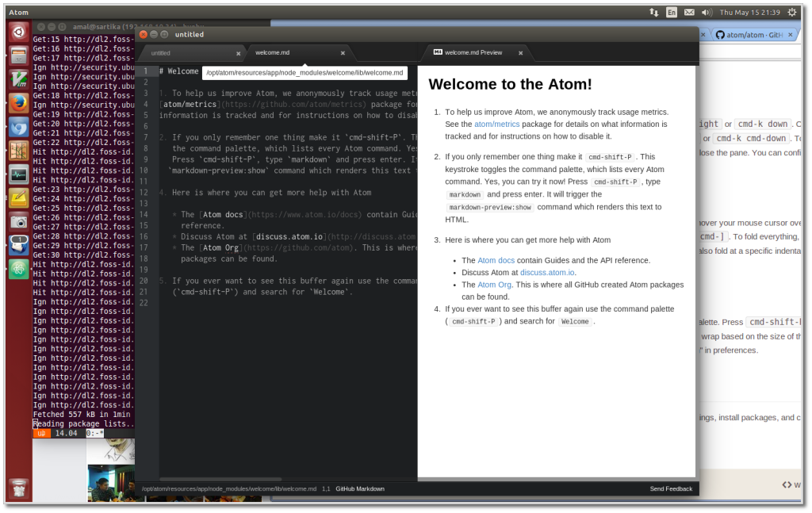Click the 1,1 cursor position in status bar
Image resolution: width=812 pixels, height=513 pixels.
click(x=326, y=488)
